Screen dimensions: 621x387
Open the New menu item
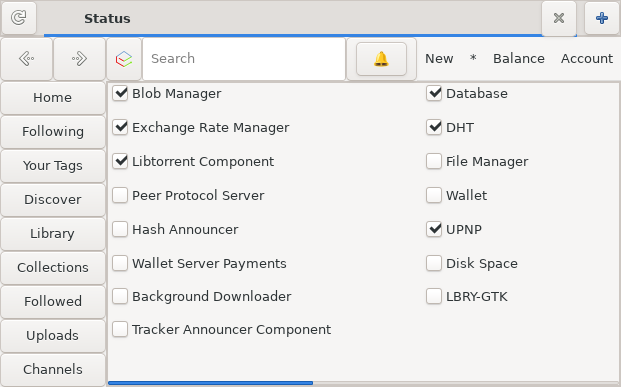tap(439, 59)
